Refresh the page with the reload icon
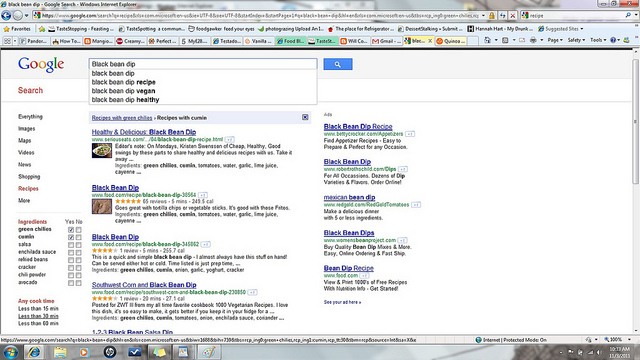This screenshot has width=640, height=360. click(502, 16)
